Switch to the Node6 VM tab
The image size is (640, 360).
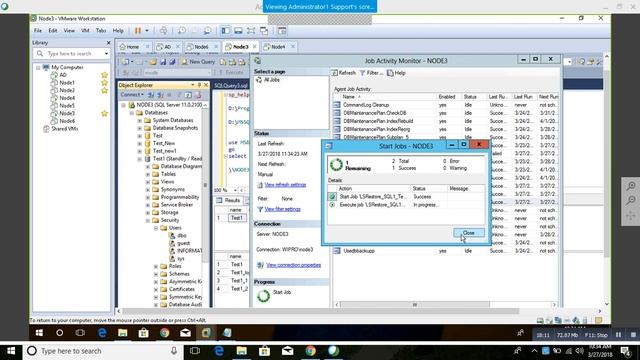pyautogui.click(x=201, y=47)
